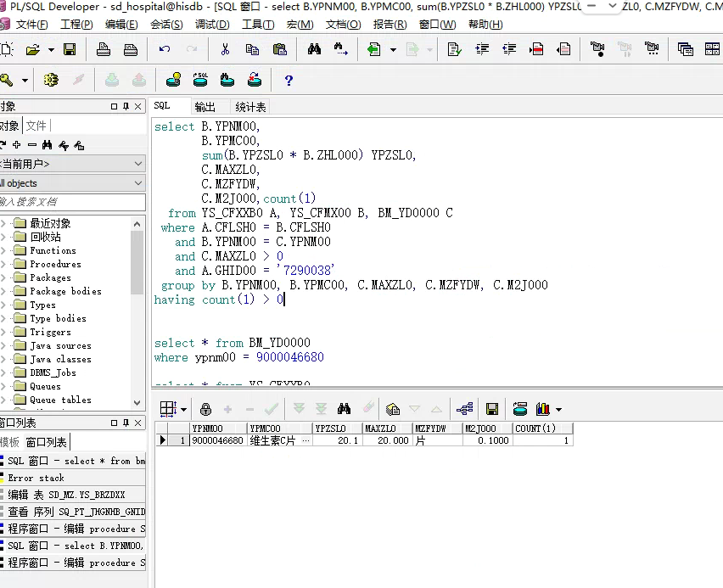Click the Cut scissors icon

(225, 50)
